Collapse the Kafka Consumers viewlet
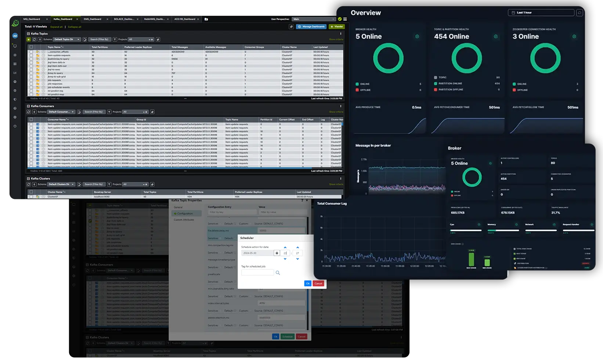Screen dimensions: 603x364 tap(28, 106)
